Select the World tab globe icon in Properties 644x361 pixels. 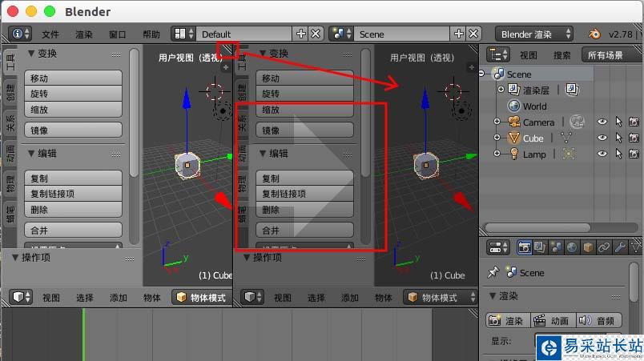[572, 247]
